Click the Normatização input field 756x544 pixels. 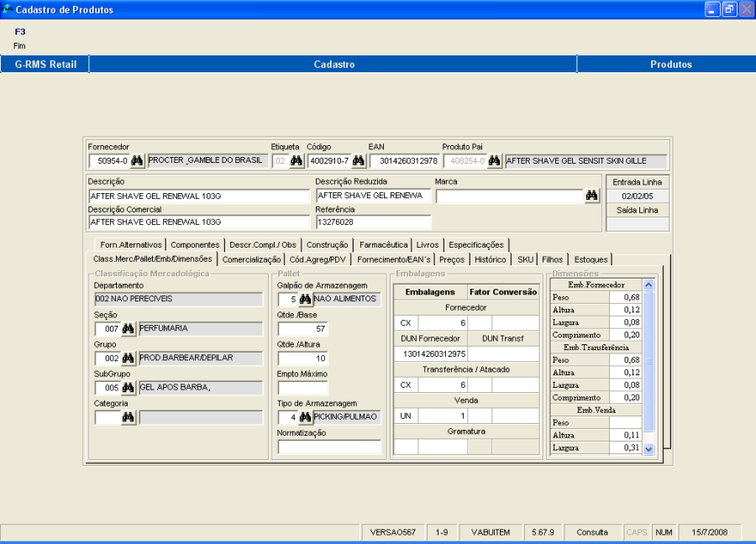[329, 447]
